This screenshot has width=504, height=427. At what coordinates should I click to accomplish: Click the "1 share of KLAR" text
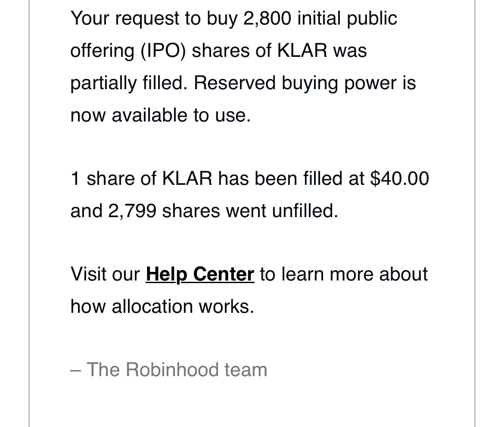141,178
